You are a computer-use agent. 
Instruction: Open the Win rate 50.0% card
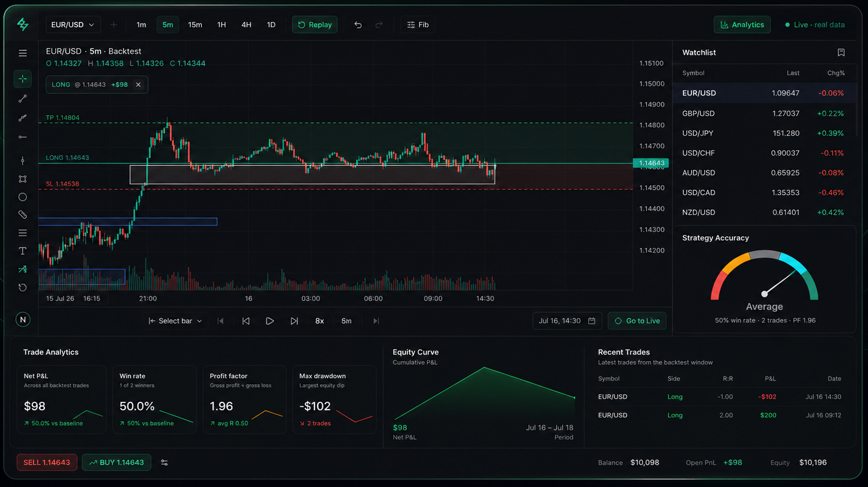coord(154,400)
